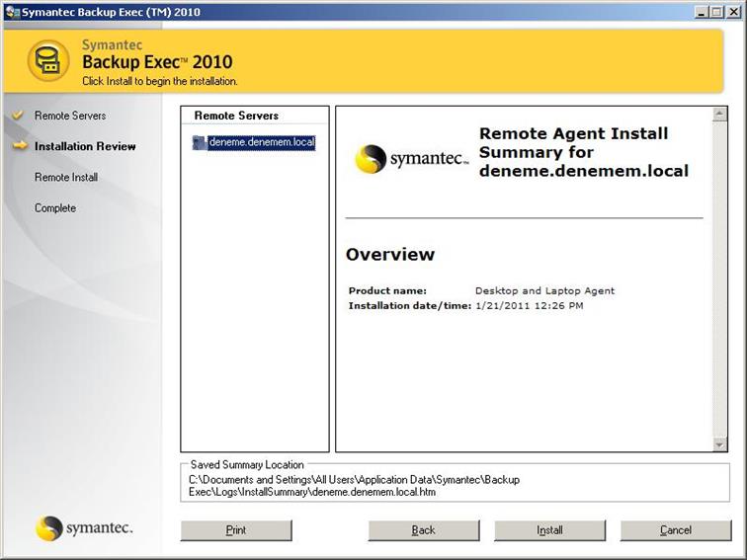Viewport: 747px width, 560px height.
Task: Click the Remote Install step in sidebar
Action: click(66, 177)
